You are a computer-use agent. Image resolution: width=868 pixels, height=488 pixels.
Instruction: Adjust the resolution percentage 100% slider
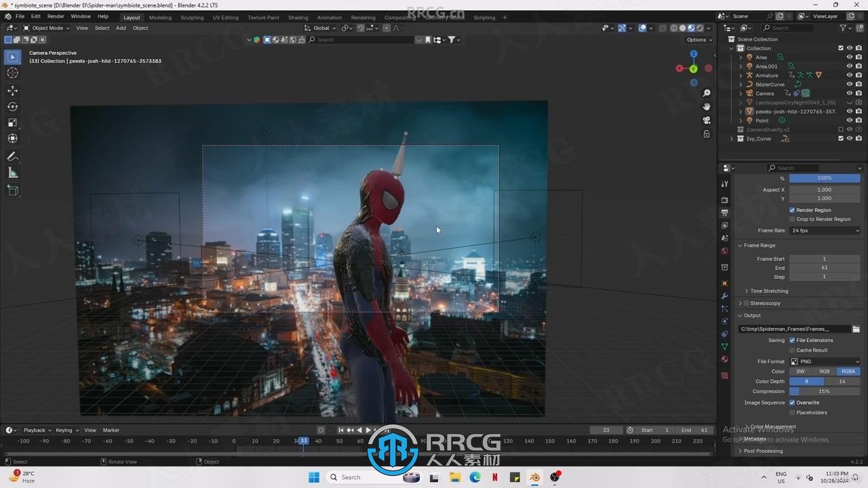[825, 178]
